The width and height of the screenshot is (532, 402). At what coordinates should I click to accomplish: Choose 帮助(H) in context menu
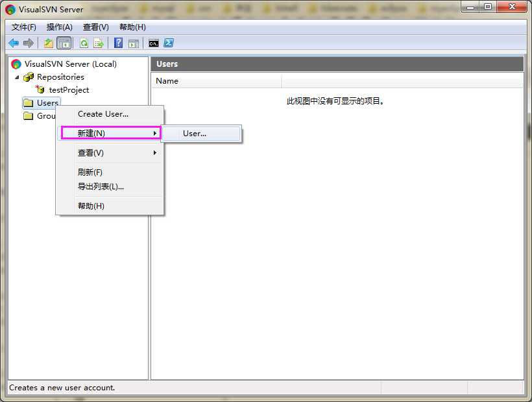110,206
